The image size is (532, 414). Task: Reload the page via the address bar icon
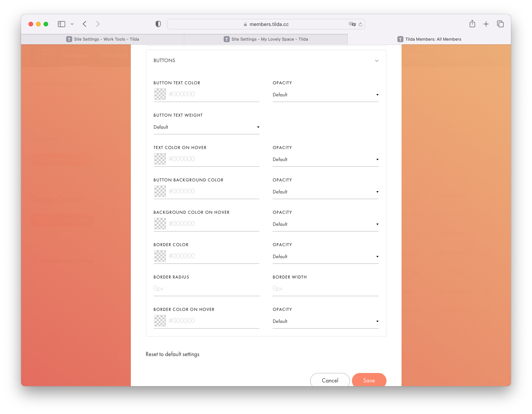click(360, 24)
